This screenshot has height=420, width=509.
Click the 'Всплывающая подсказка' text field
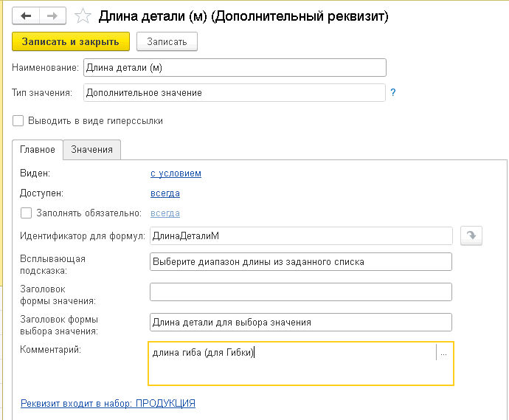[300, 262]
